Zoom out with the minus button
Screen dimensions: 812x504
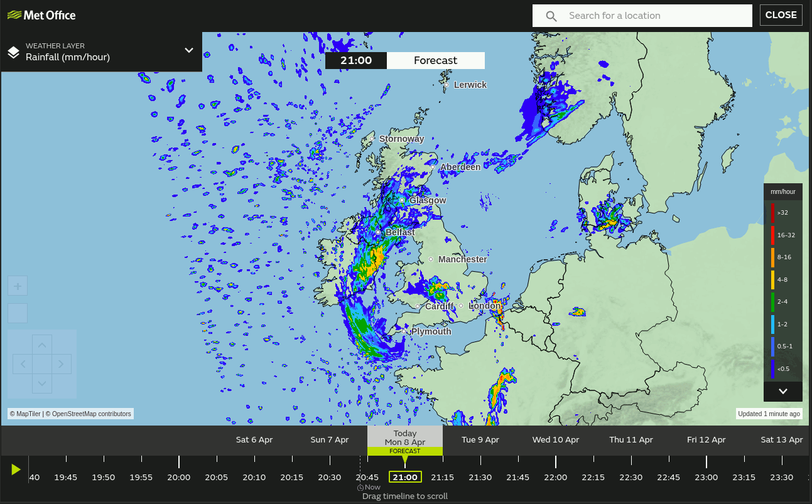[x=18, y=313]
